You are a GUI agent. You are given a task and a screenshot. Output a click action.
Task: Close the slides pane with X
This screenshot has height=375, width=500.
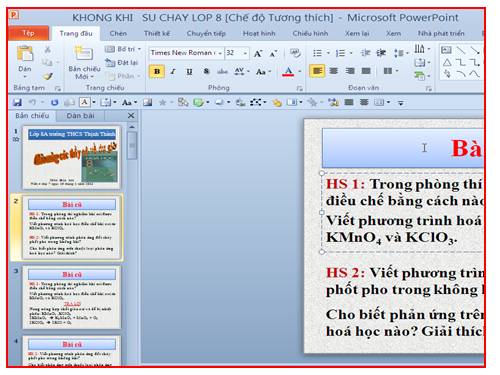tap(131, 115)
